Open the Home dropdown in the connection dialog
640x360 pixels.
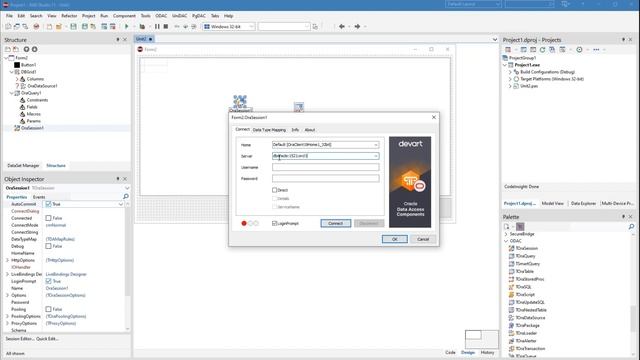[376, 145]
